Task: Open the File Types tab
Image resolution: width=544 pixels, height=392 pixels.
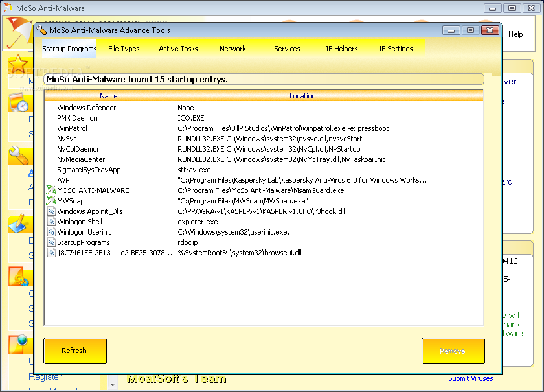Action: (x=124, y=49)
